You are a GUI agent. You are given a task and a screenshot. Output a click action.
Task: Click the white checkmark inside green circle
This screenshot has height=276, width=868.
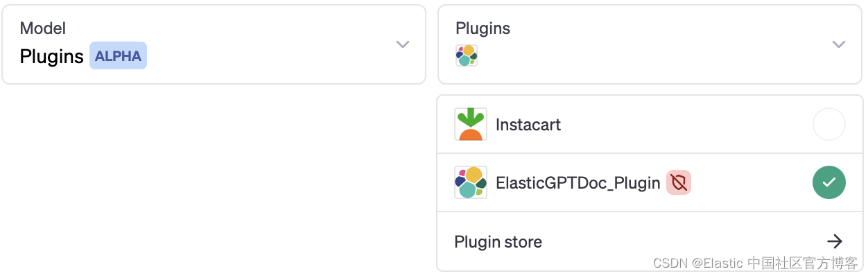829,183
